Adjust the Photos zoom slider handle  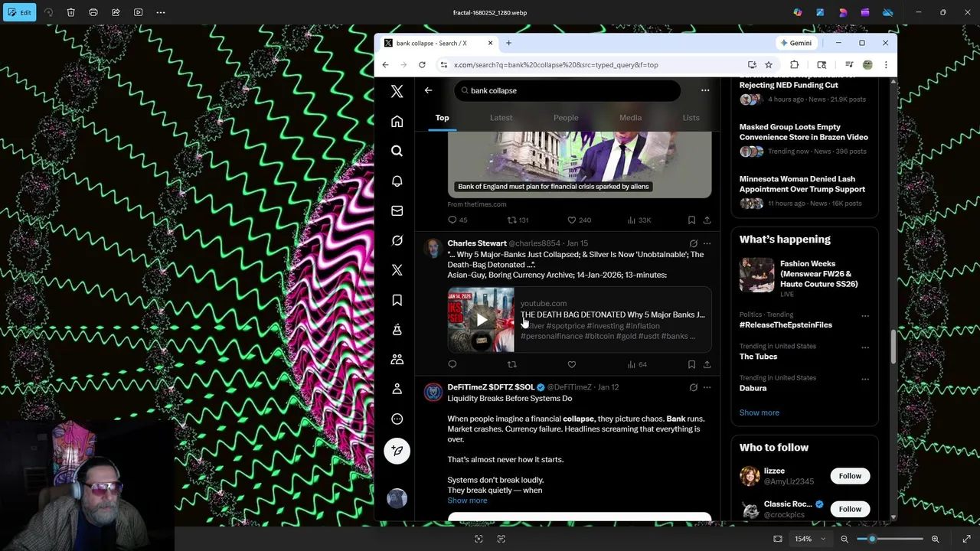click(872, 539)
